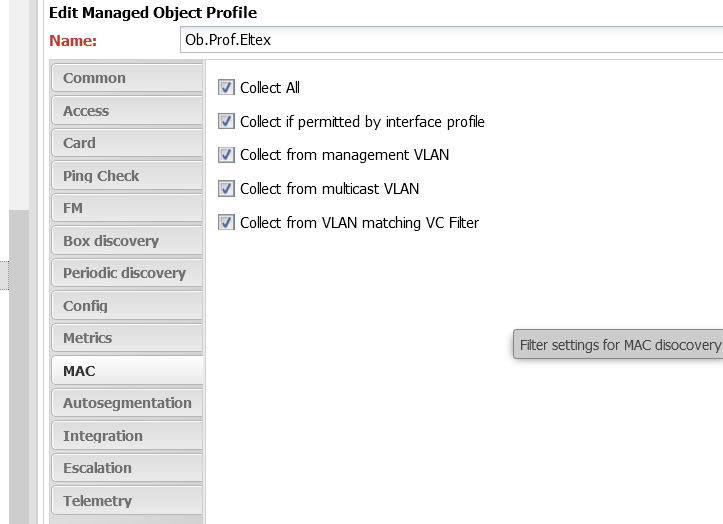Click the Filter settings for MAC discovery tooltip
The height and width of the screenshot is (524, 723).
[618, 345]
